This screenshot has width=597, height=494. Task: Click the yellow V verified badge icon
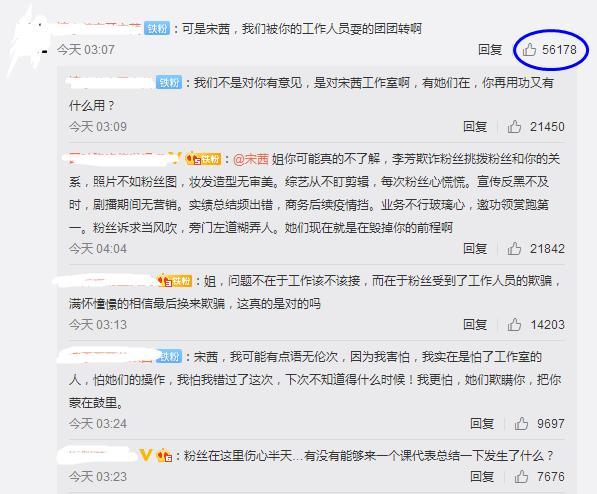(x=146, y=454)
